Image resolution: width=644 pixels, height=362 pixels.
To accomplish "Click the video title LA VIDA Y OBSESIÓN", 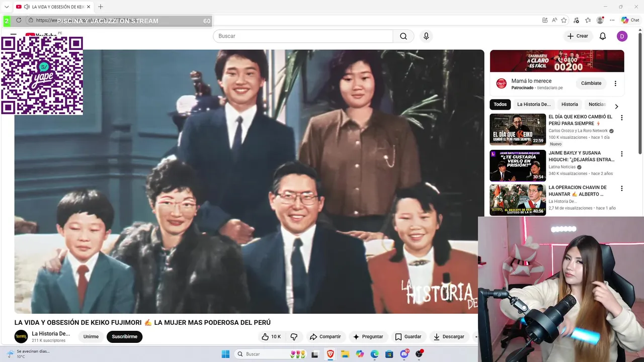I will (x=142, y=323).
